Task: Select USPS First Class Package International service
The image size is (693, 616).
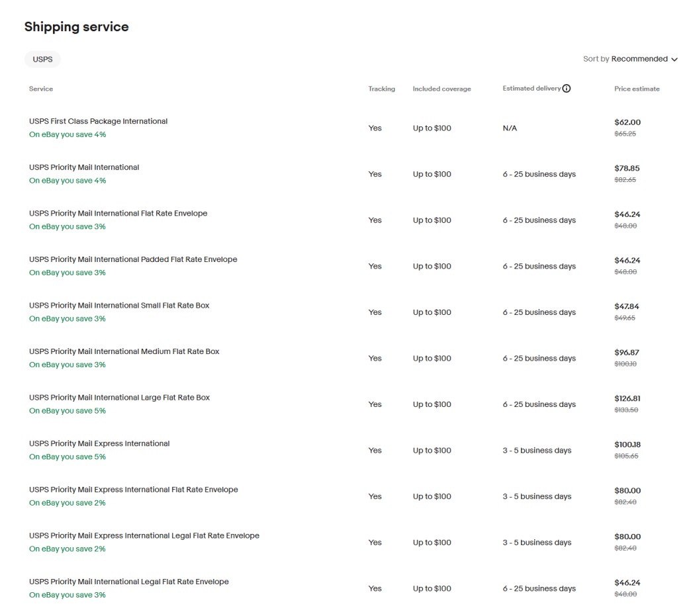Action: (97, 121)
